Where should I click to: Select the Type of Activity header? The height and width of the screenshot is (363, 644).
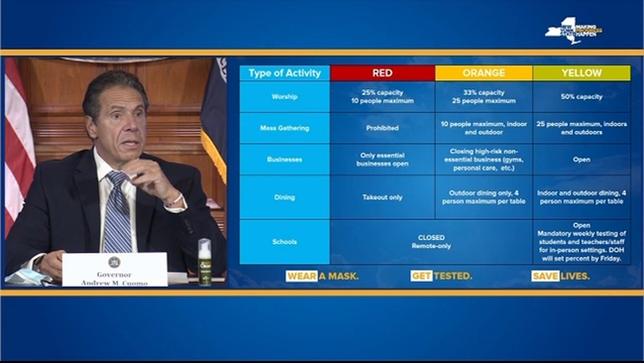284,73
